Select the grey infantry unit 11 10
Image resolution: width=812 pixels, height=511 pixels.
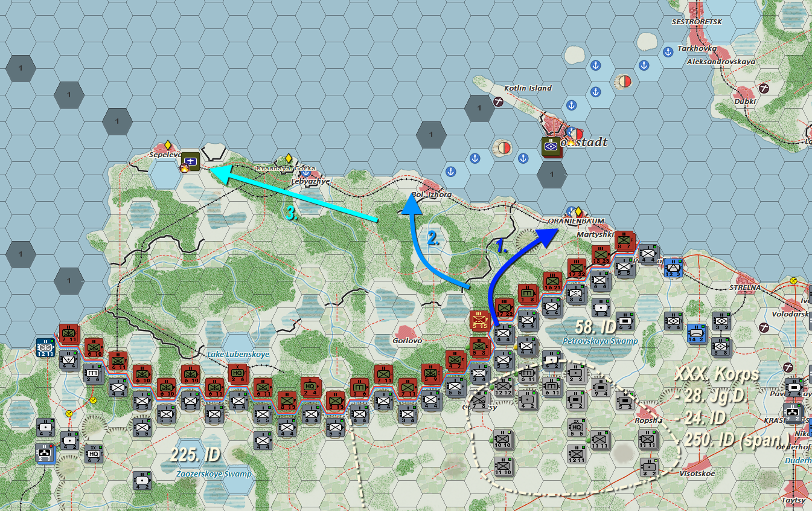(503, 466)
